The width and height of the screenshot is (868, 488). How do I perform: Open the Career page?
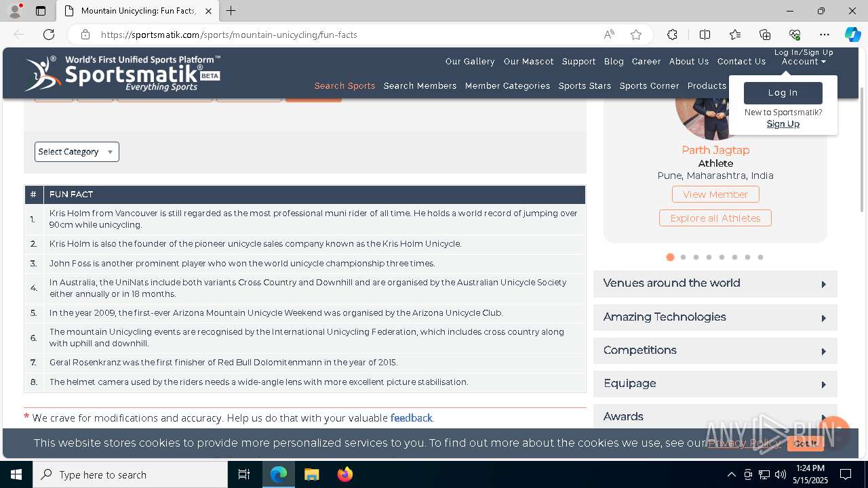coord(646,62)
